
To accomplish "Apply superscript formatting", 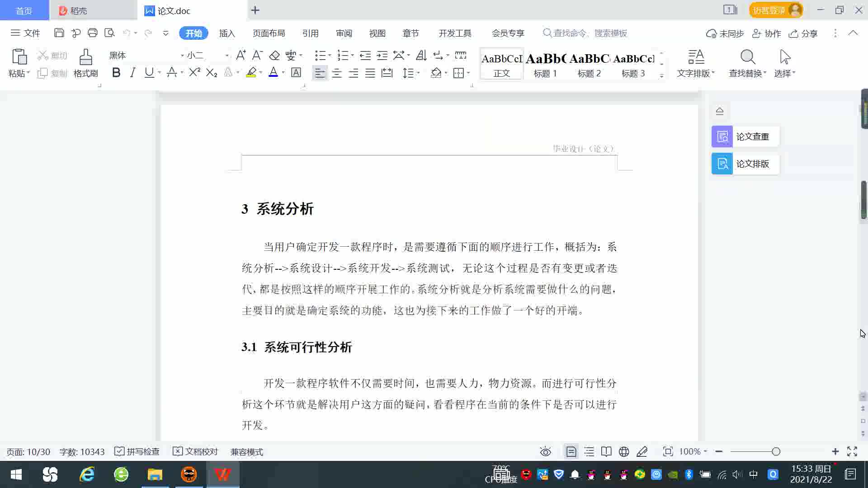I will coord(194,73).
